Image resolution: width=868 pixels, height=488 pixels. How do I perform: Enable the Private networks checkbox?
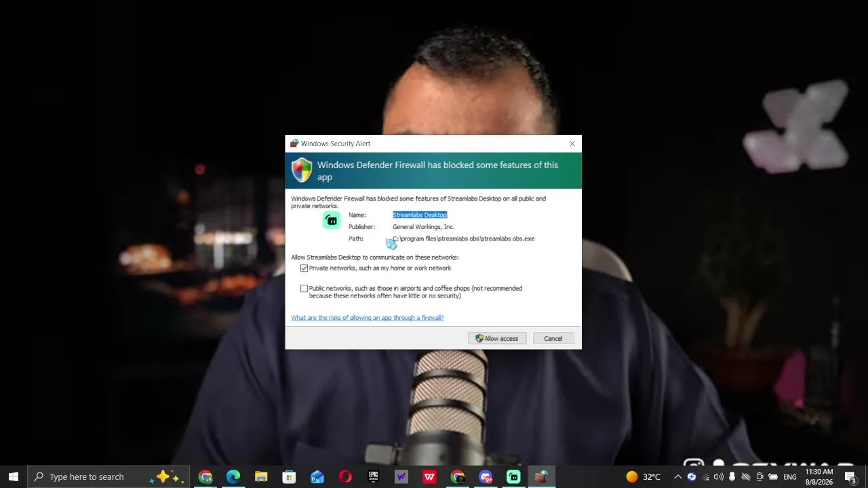tap(304, 268)
